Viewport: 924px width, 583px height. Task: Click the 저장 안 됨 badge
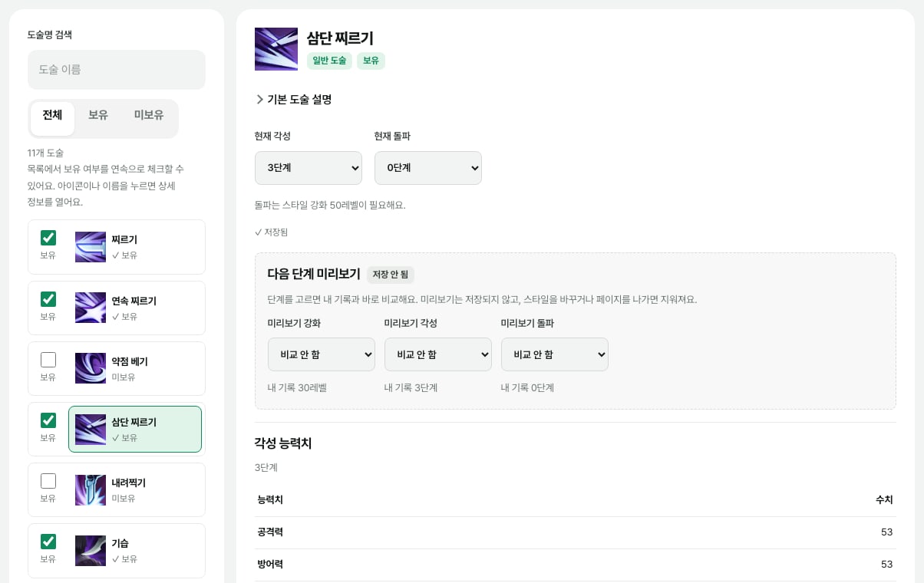[391, 275]
